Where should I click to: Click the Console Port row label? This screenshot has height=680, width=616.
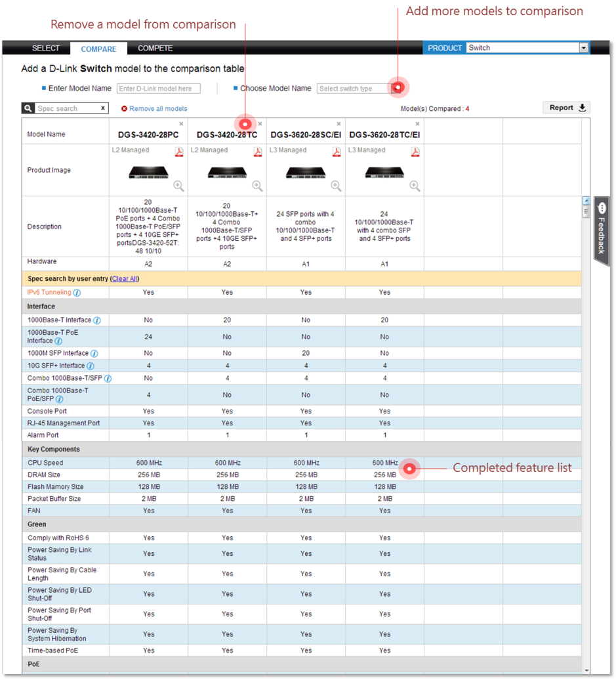point(47,411)
